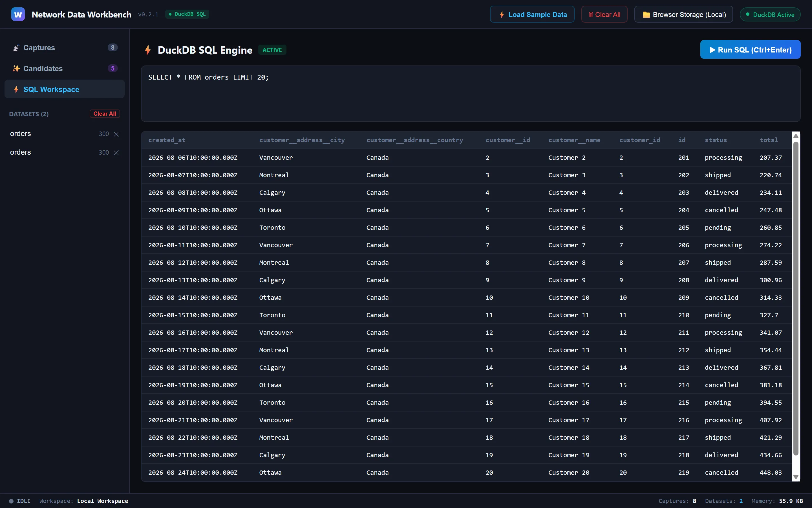Click the Captures count badge 8
The height and width of the screenshot is (508, 812).
point(113,48)
